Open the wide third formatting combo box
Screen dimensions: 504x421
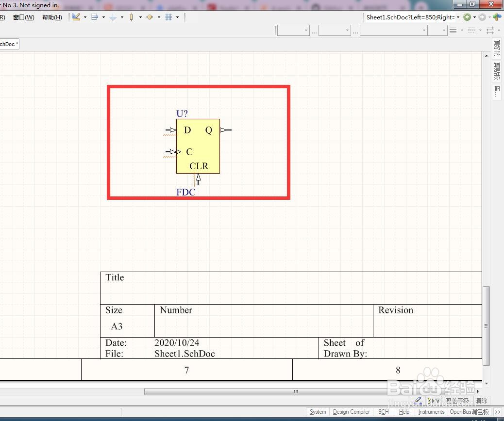393,31
